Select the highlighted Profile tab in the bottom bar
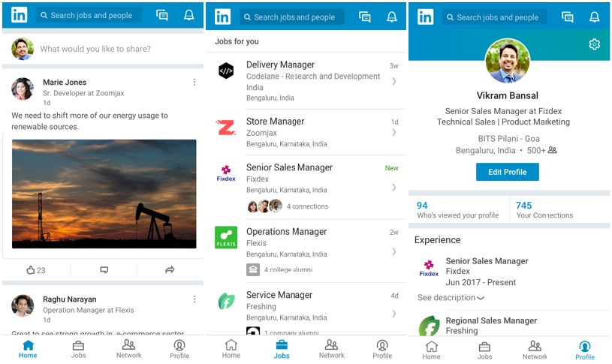 coord(584,350)
